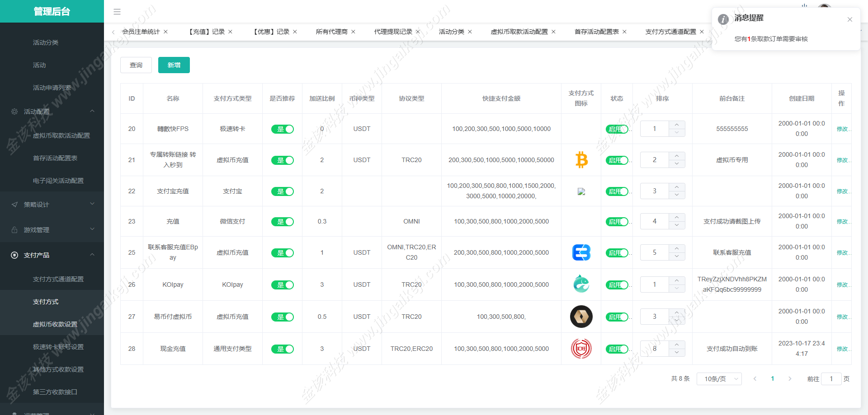Click the 支付产品 circle icon
868x415 pixels.
(14, 255)
